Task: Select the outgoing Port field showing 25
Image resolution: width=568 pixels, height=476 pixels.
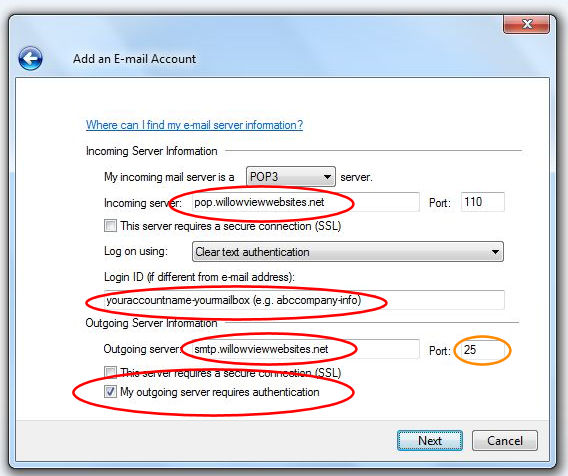Action: [x=482, y=350]
